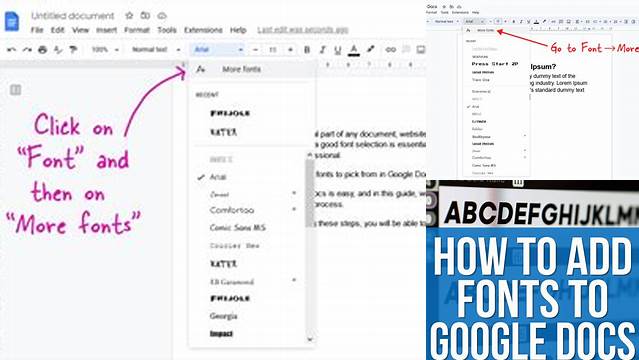Open the Extensions menu
This screenshot has width=639, height=360.
coord(203,30)
